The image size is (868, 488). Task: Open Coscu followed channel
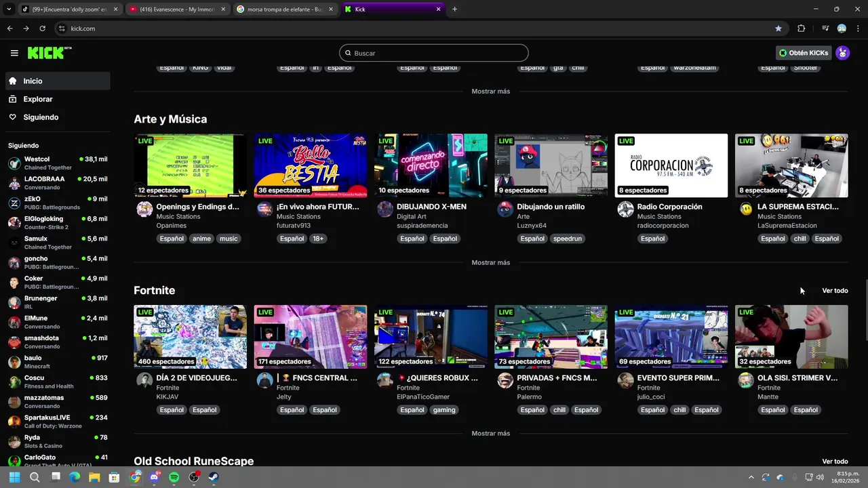58,382
